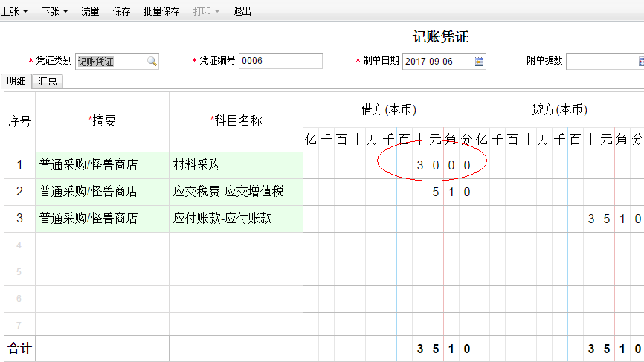Expand the 上张 dropdown arrow
The height and width of the screenshot is (362, 644).
[25, 12]
